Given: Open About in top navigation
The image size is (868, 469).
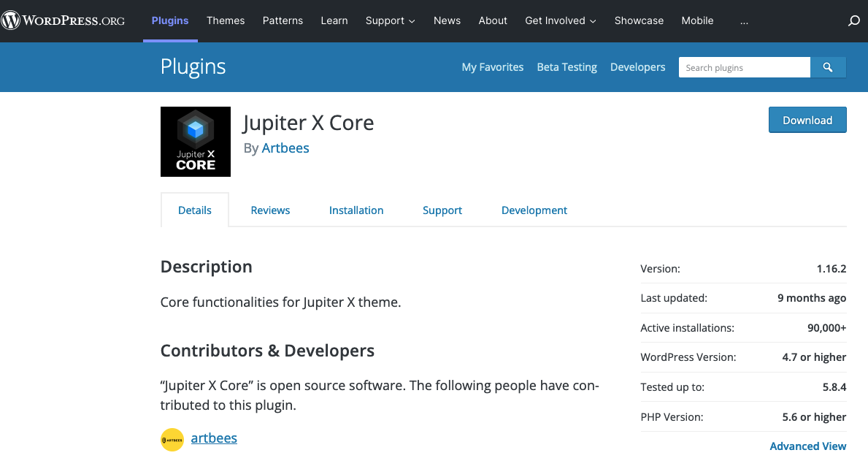Looking at the screenshot, I should click(x=493, y=20).
